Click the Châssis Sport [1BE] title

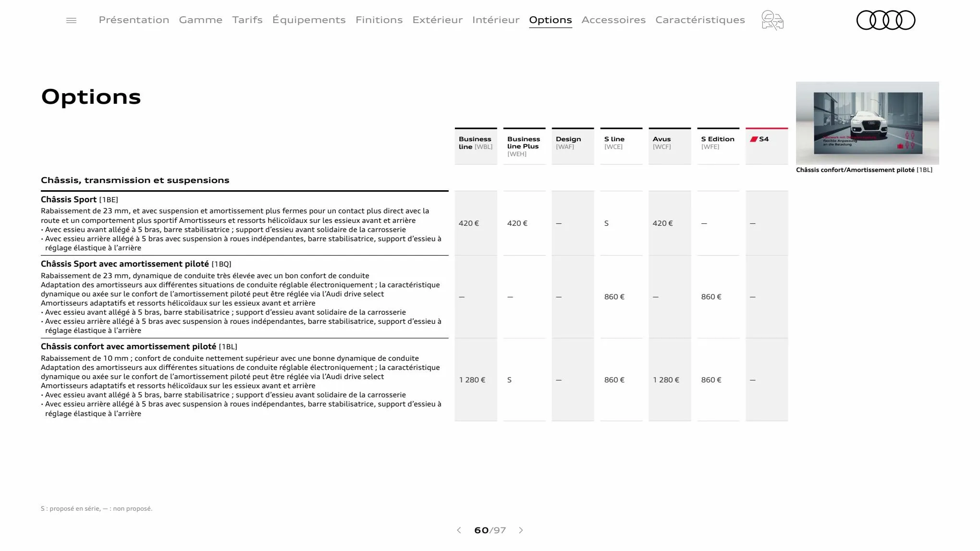tap(79, 199)
